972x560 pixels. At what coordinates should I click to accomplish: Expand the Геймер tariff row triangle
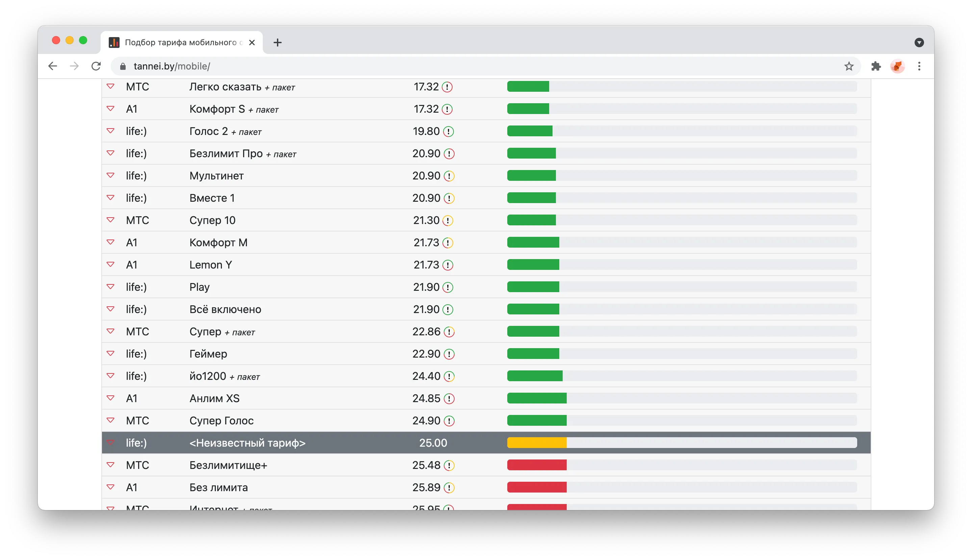coord(110,353)
